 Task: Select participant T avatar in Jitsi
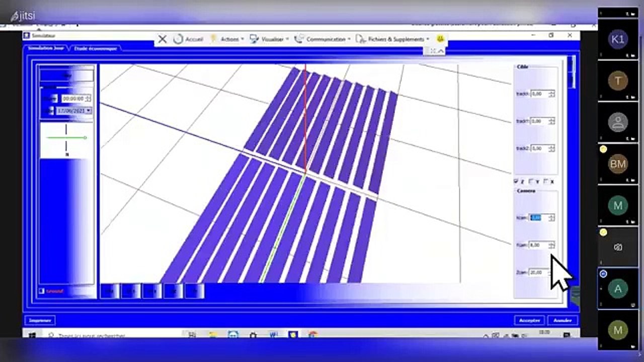(617, 80)
